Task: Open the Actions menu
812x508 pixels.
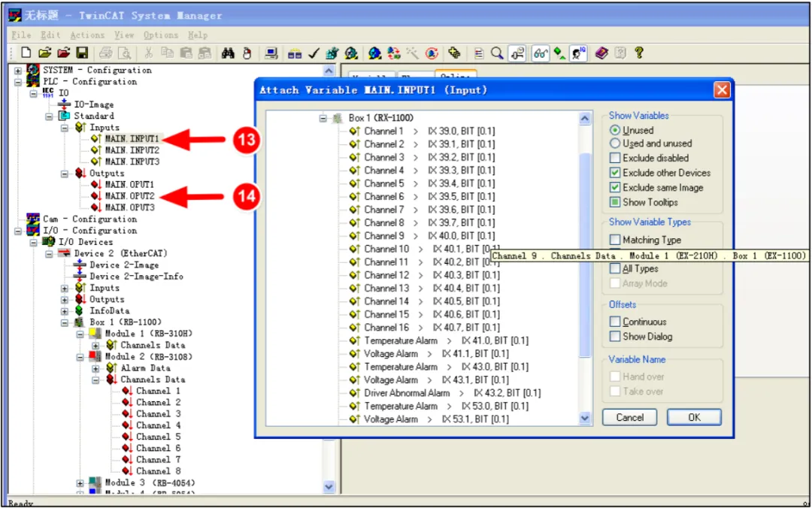Action: (87, 35)
